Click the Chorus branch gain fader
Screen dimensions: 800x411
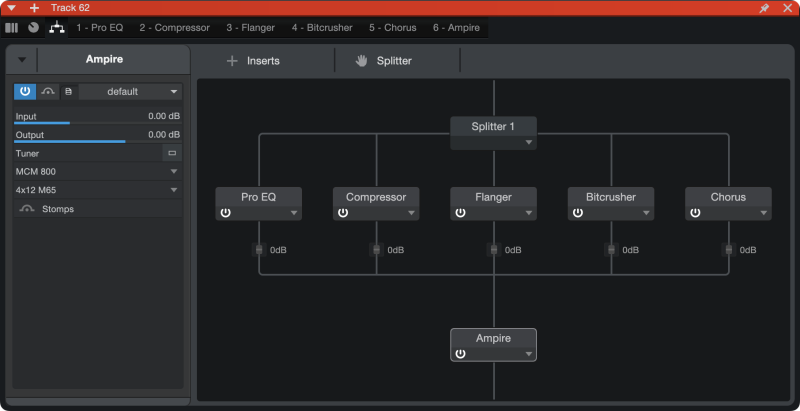tap(729, 250)
